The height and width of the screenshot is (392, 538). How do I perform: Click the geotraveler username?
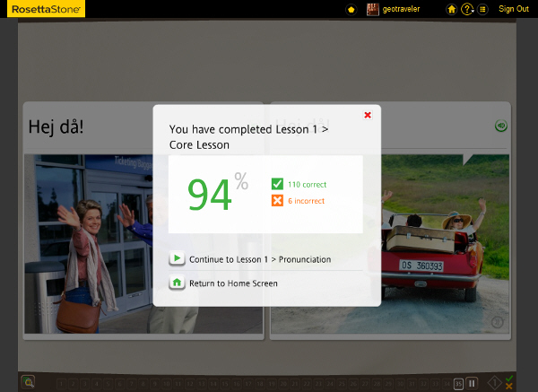pos(401,9)
